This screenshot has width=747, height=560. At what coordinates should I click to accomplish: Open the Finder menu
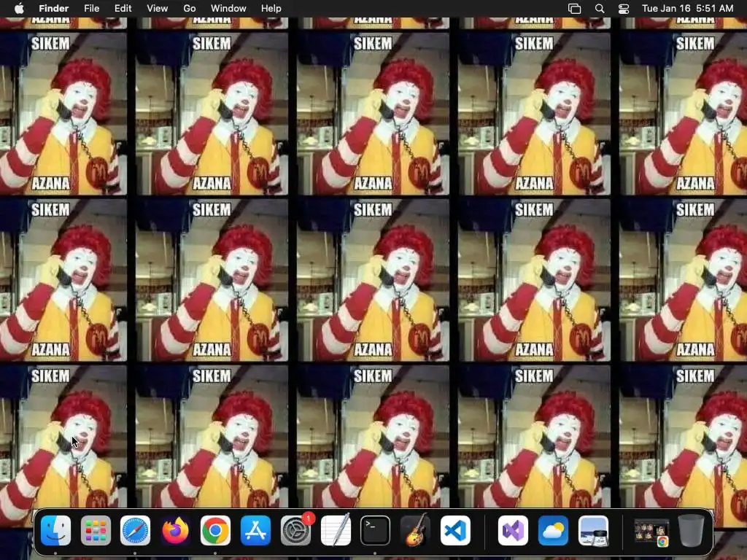(54, 8)
